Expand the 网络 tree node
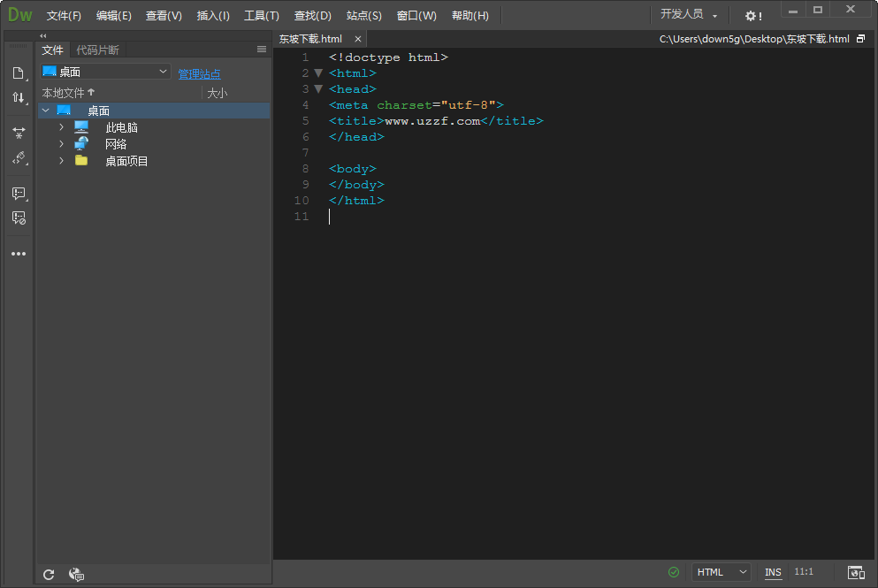The height and width of the screenshot is (588, 878). pos(62,144)
